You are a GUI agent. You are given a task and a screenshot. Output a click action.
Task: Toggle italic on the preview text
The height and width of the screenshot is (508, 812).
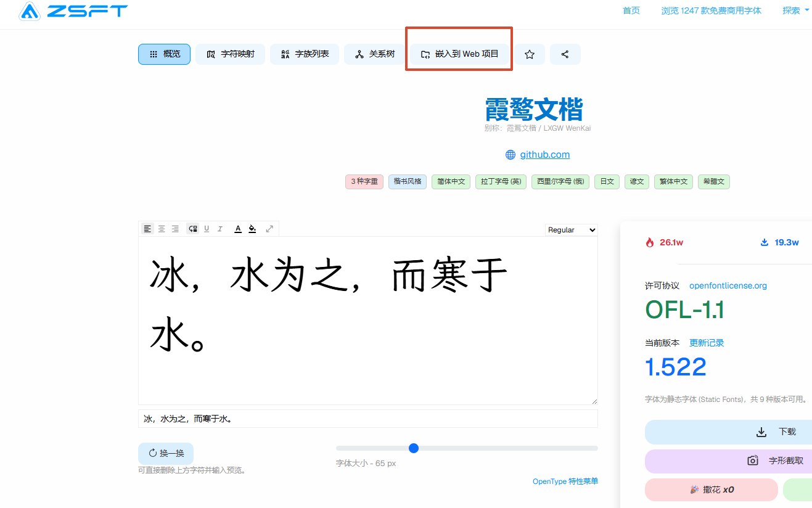pyautogui.click(x=220, y=229)
